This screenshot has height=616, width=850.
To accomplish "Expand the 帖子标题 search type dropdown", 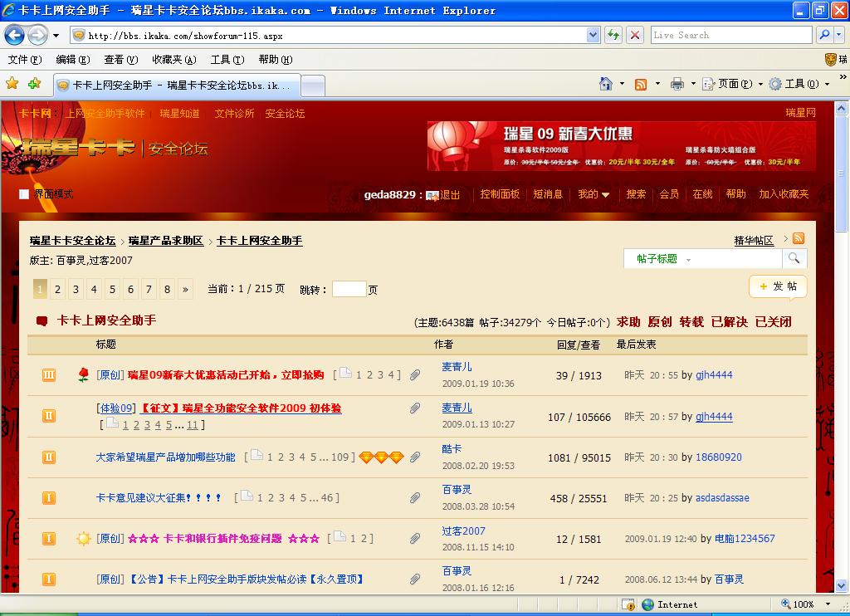I will [663, 259].
